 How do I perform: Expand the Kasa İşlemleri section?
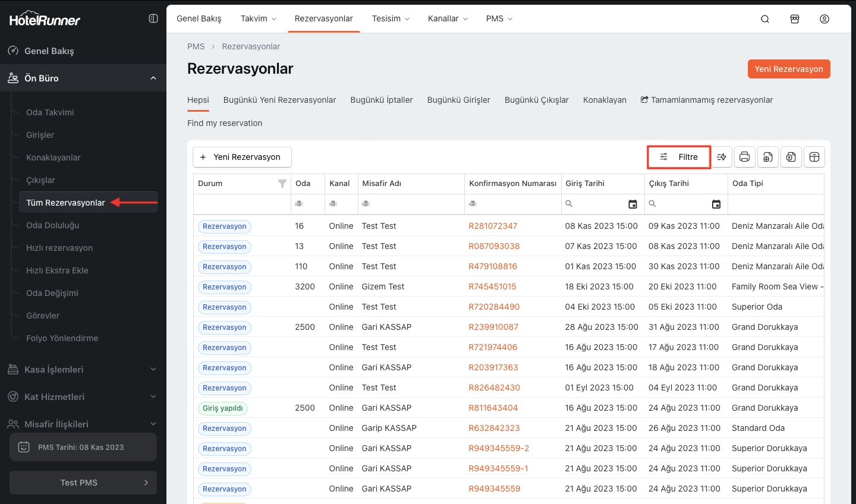(x=153, y=369)
